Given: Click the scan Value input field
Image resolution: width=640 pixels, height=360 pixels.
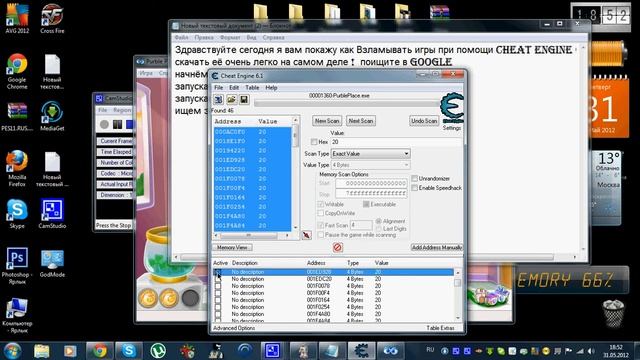Looking at the screenshot, I should [396, 142].
